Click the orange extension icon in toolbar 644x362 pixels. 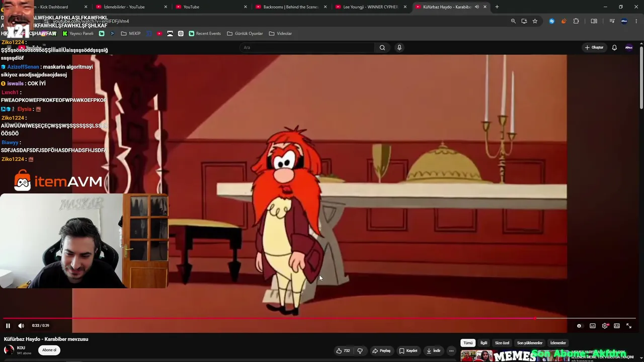(x=563, y=21)
